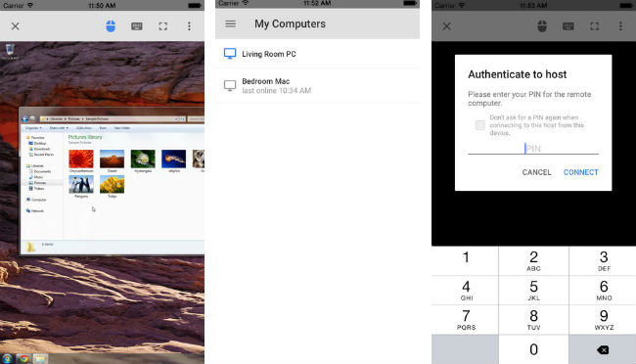The image size is (636, 364).
Task: Select Computer in Explorer sidebar
Action: (x=36, y=200)
